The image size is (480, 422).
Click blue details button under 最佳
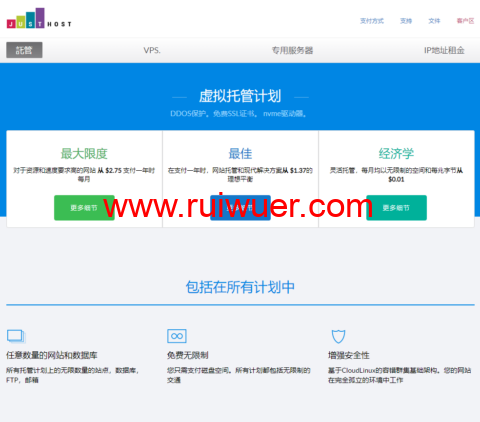[x=240, y=208]
